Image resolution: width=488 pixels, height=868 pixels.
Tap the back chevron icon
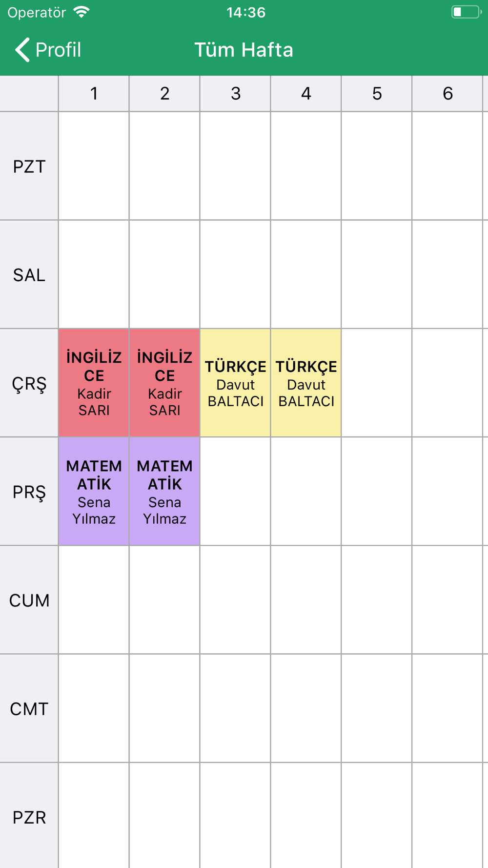pos(22,50)
